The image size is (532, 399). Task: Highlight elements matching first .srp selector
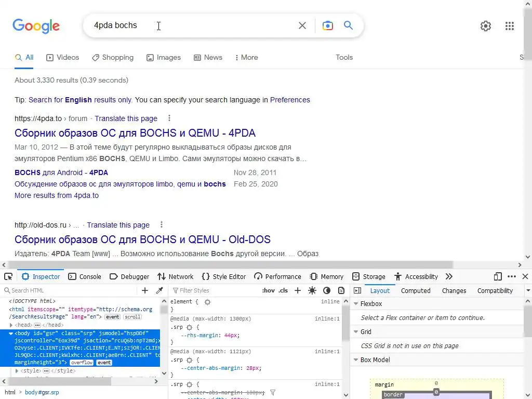point(189,327)
